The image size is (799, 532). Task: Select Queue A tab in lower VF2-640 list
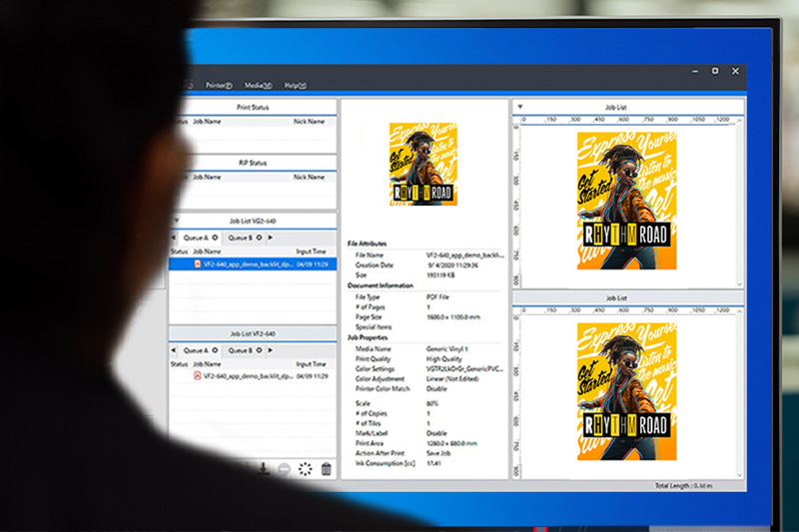tap(195, 351)
